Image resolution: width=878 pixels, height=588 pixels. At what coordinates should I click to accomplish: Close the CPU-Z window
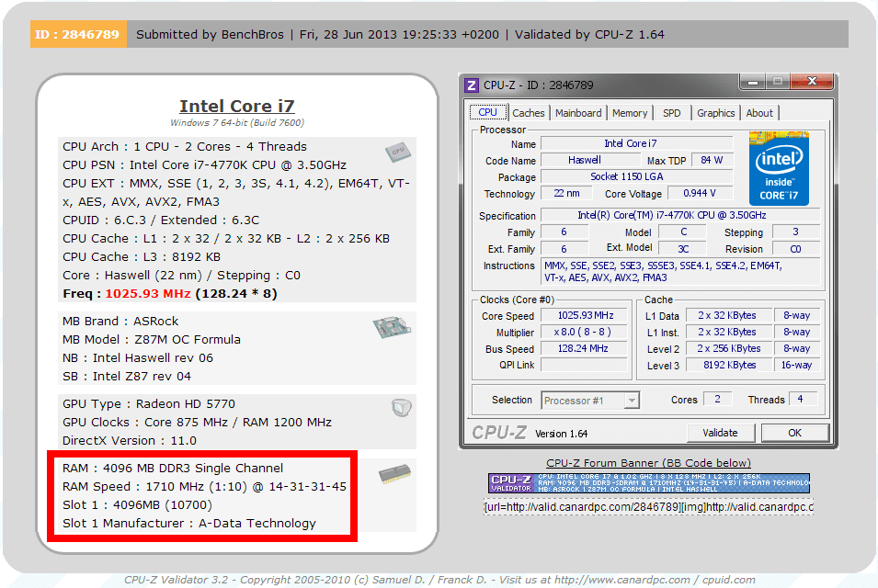812,82
